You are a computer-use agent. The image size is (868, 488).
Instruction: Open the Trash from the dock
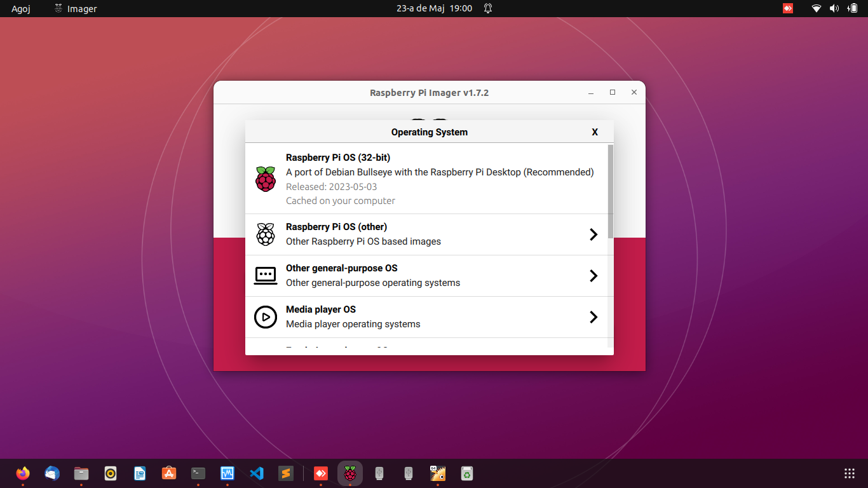[467, 473]
